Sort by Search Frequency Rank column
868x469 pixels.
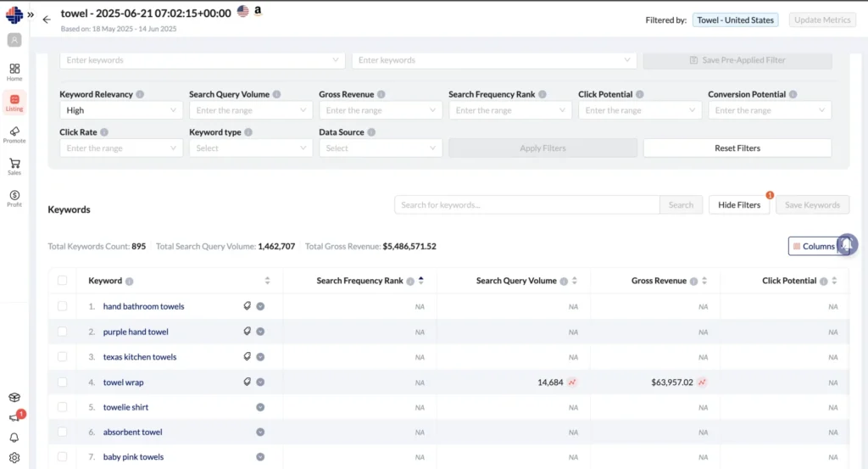point(421,281)
